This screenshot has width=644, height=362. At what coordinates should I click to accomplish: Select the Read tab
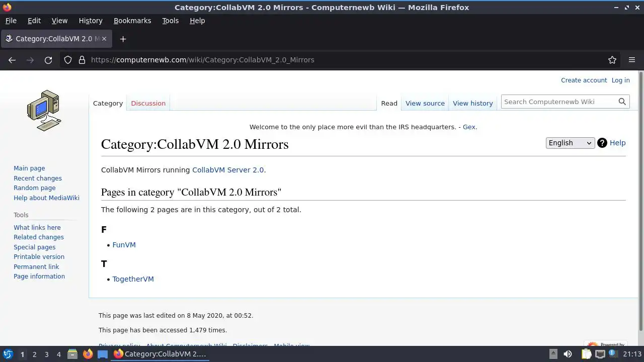coord(389,103)
